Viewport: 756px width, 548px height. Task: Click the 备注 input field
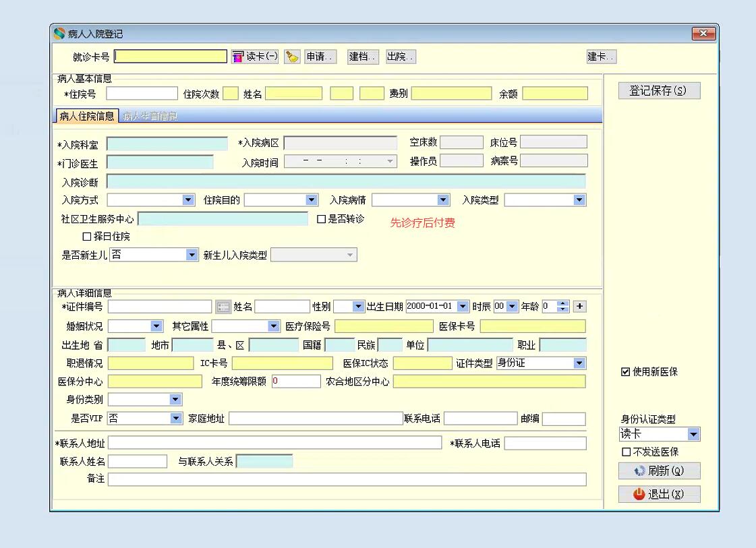pyautogui.click(x=347, y=479)
